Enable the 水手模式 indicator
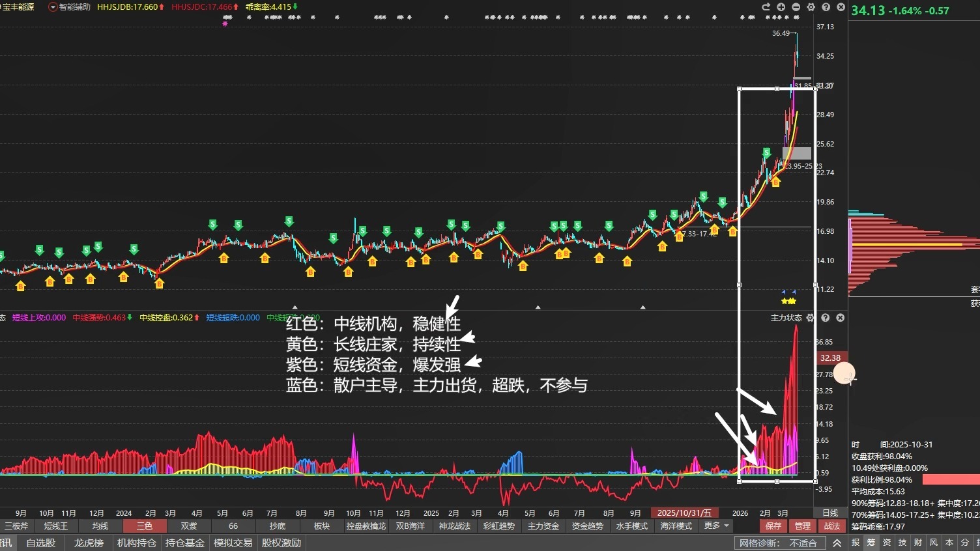Image resolution: width=980 pixels, height=551 pixels. (631, 526)
